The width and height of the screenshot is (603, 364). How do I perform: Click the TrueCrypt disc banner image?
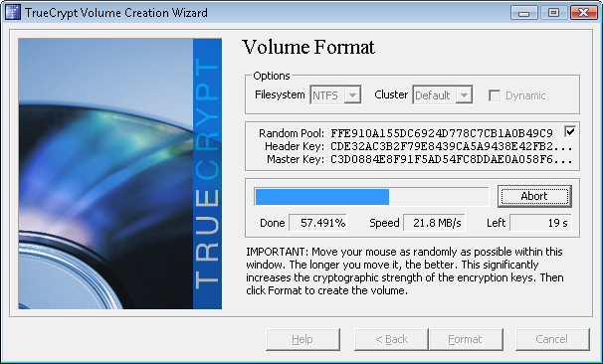point(120,173)
